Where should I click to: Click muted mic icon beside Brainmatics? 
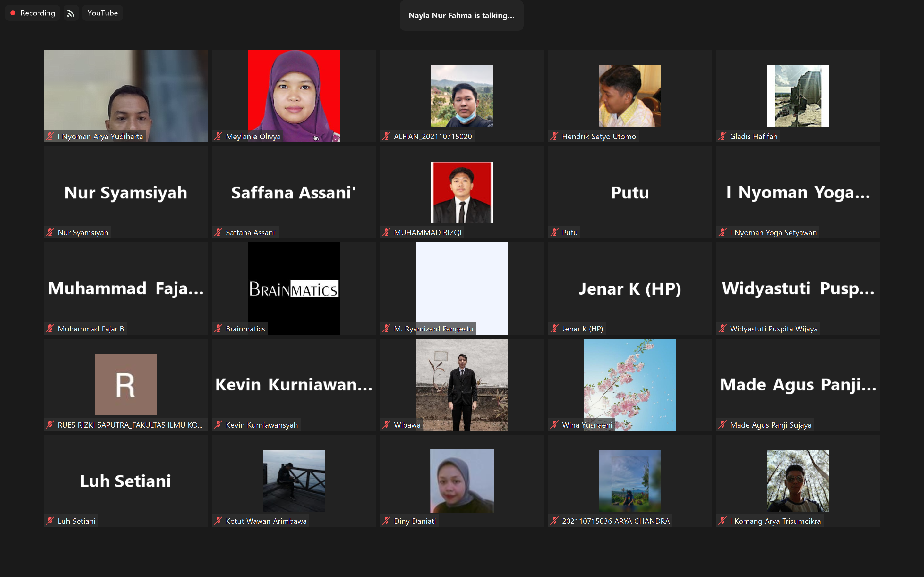point(218,329)
